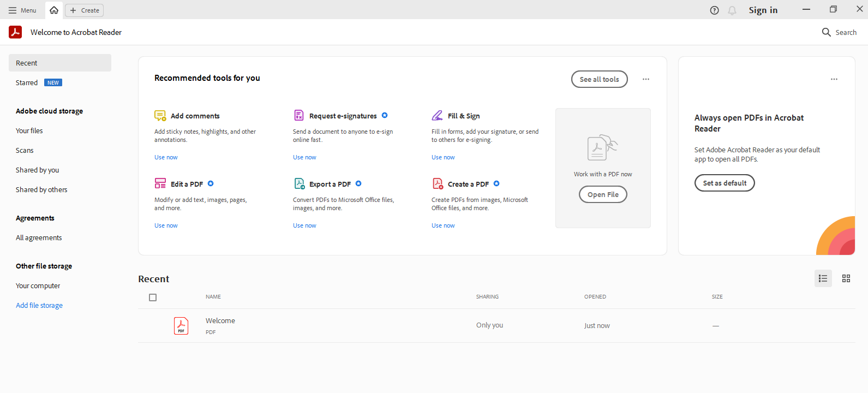
Task: Click the Create a PDF tool icon
Action: click(x=438, y=183)
